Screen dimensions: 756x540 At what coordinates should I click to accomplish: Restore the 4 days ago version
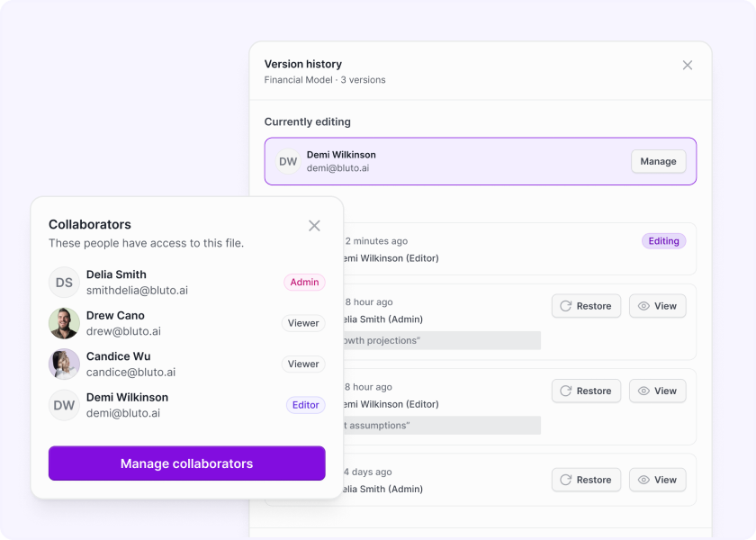(x=586, y=480)
